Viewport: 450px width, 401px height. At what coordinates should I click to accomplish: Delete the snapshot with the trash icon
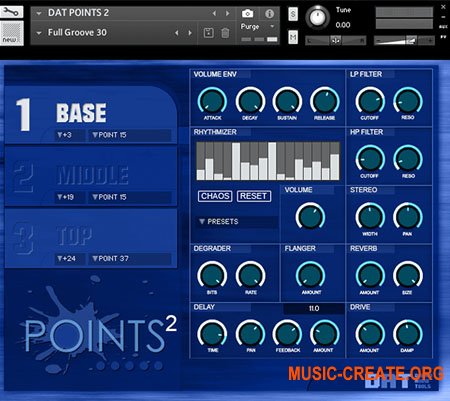tap(225, 33)
